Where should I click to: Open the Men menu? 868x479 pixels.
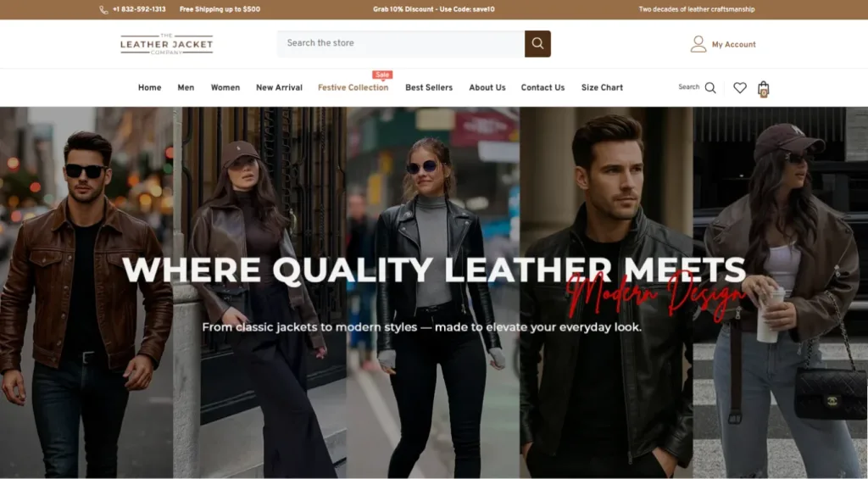click(x=186, y=87)
